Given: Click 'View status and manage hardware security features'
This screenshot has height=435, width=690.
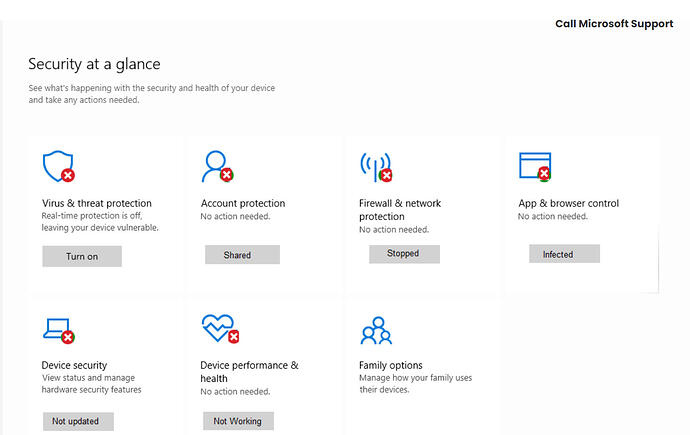Looking at the screenshot, I should coord(92,384).
